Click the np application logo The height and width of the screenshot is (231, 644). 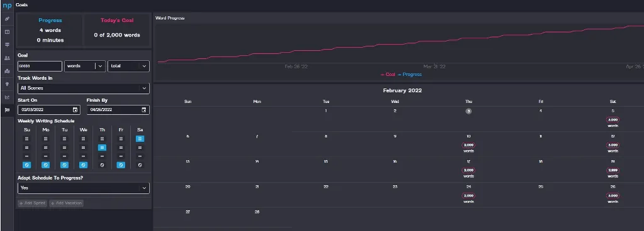[x=7, y=6]
